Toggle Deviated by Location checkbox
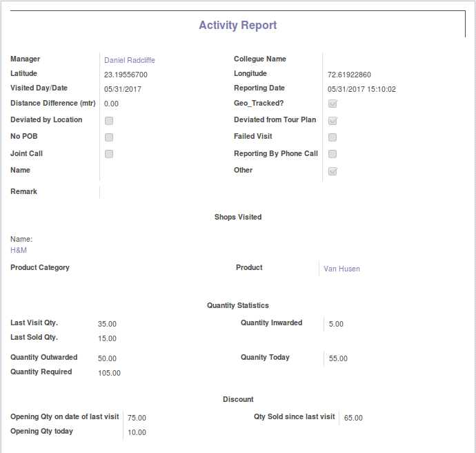The height and width of the screenshot is (453, 476). (109, 121)
